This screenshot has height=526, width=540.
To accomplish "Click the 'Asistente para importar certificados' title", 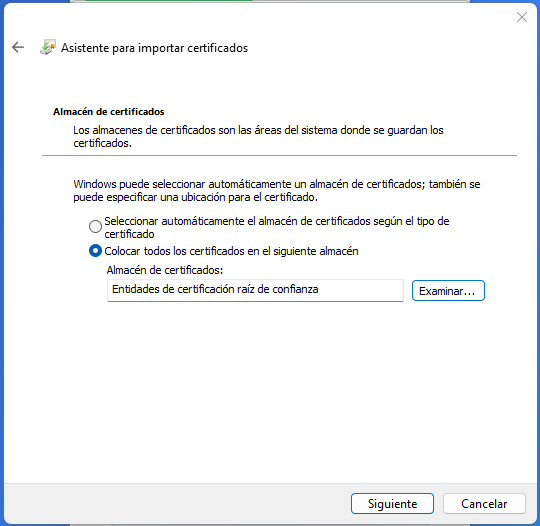I will [x=154, y=48].
